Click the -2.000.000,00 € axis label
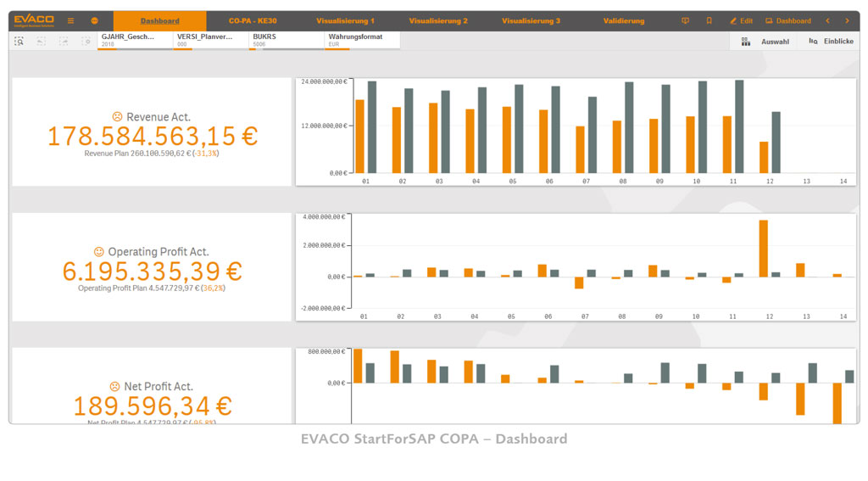This screenshot has width=868, height=481. [323, 308]
